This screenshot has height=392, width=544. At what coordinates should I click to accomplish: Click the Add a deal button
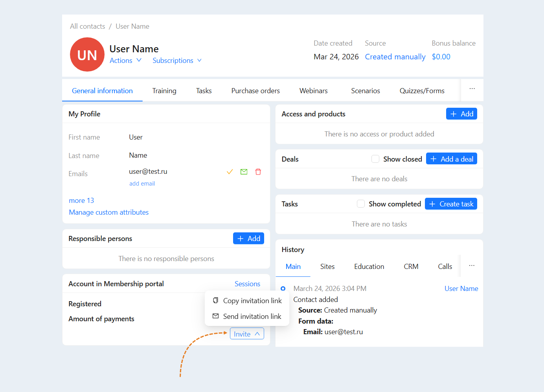pos(452,159)
